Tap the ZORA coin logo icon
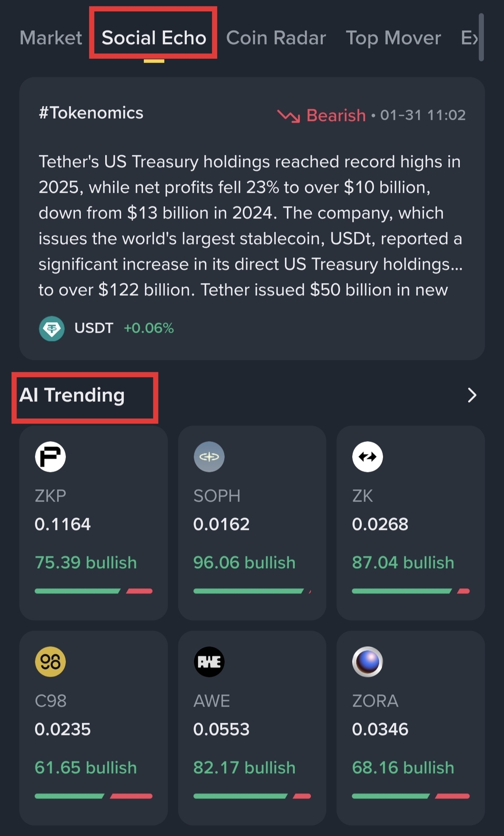Viewport: 504px width, 836px height. 367,662
